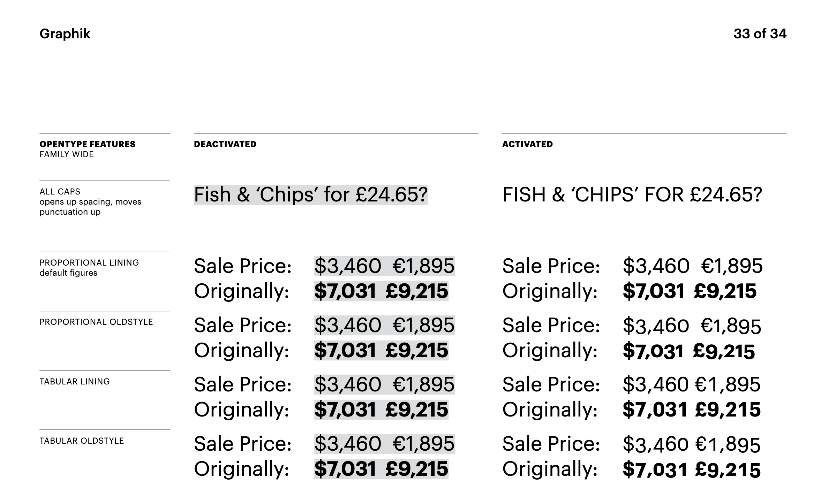This screenshot has height=504, width=821.
Task: Click the TABULAR LINING label
Action: pos(74,381)
